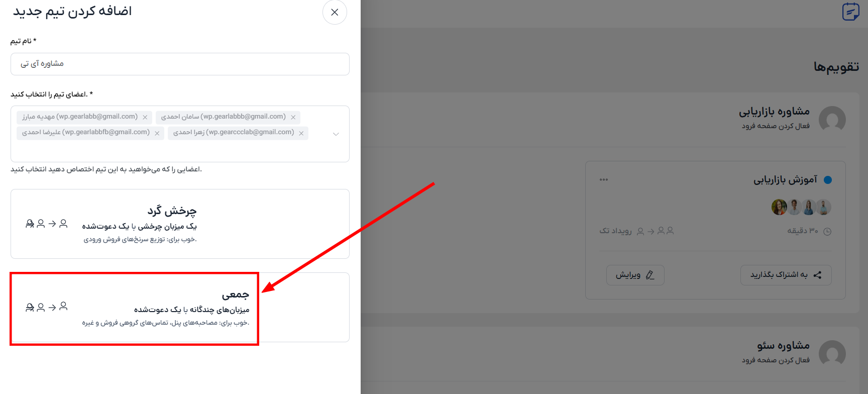Open the مشاوره بازاریابی landing page link
The width and height of the screenshot is (868, 394).
[x=775, y=126]
